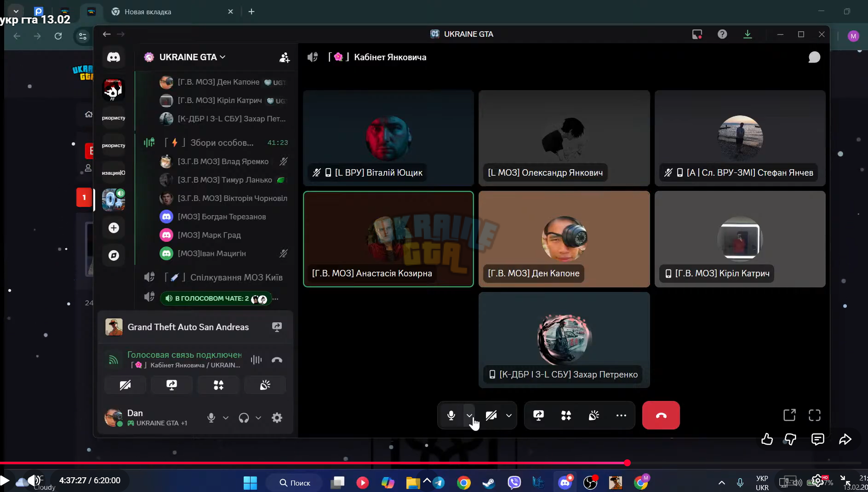Screen dimensions: 868x492
Task: Open Telegram from the taskbar
Action: coord(439,483)
